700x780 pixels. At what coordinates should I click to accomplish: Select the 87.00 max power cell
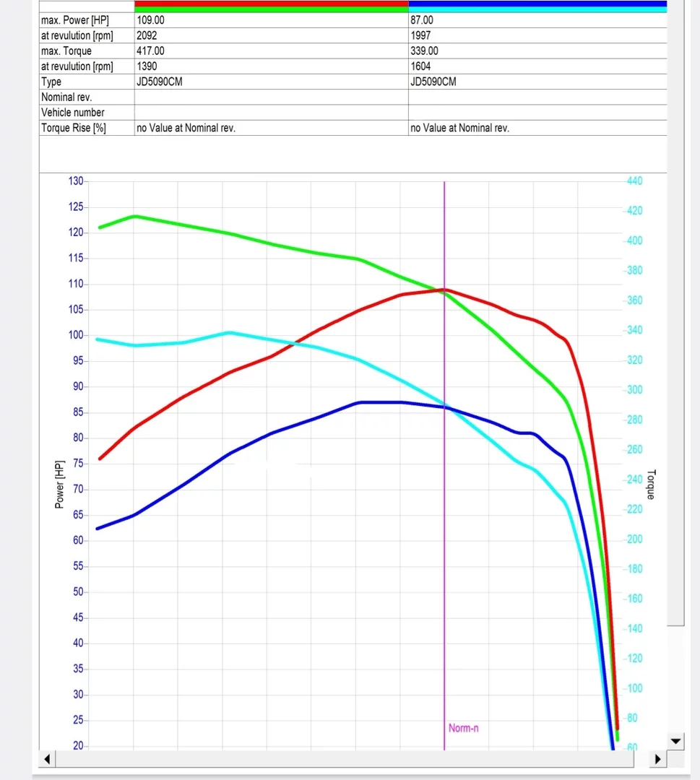(537, 21)
